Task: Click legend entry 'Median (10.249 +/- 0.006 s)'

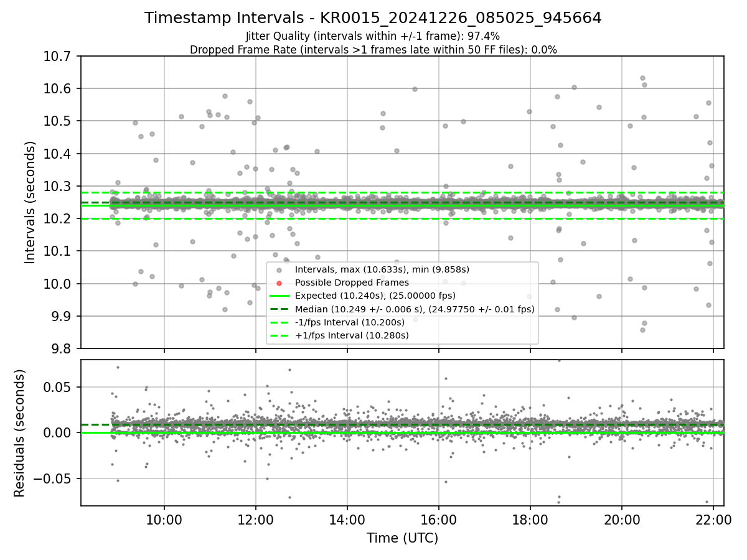Action: point(415,309)
